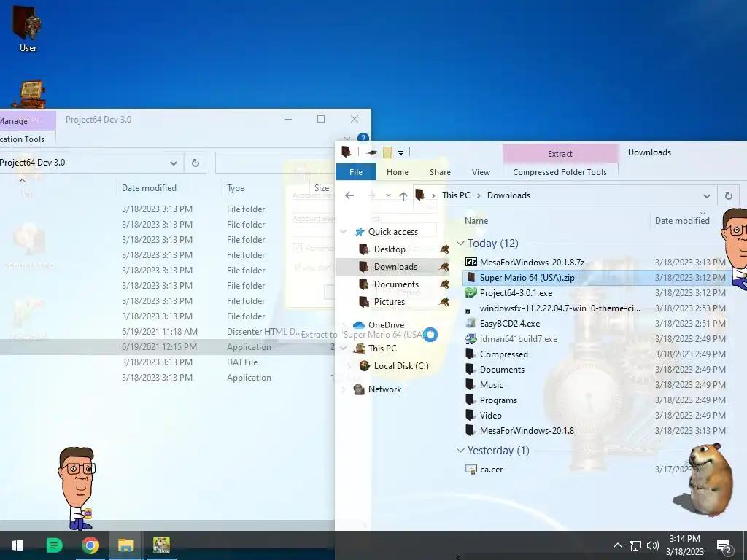
Task: Collapse the This PC tree node
Action: (x=344, y=348)
